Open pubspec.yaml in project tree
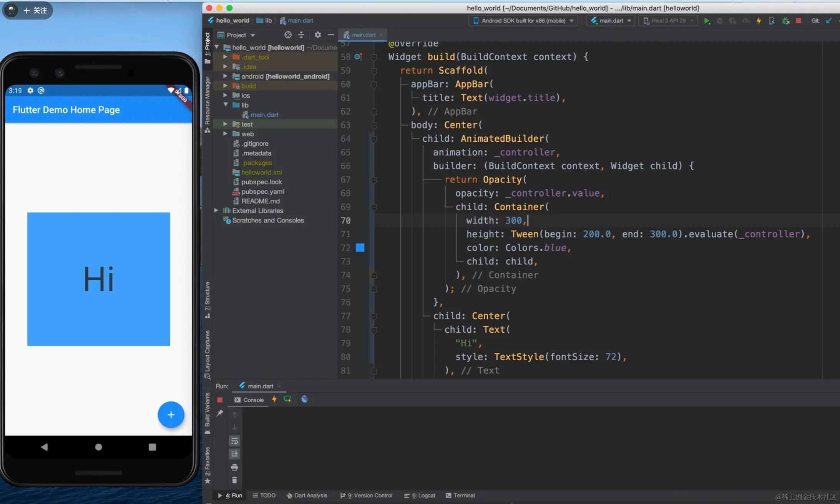 (262, 191)
